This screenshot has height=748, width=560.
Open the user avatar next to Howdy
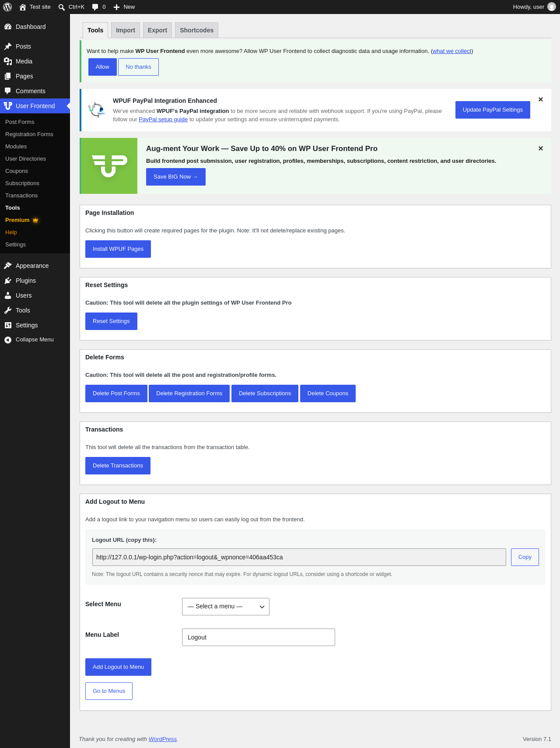click(x=552, y=7)
